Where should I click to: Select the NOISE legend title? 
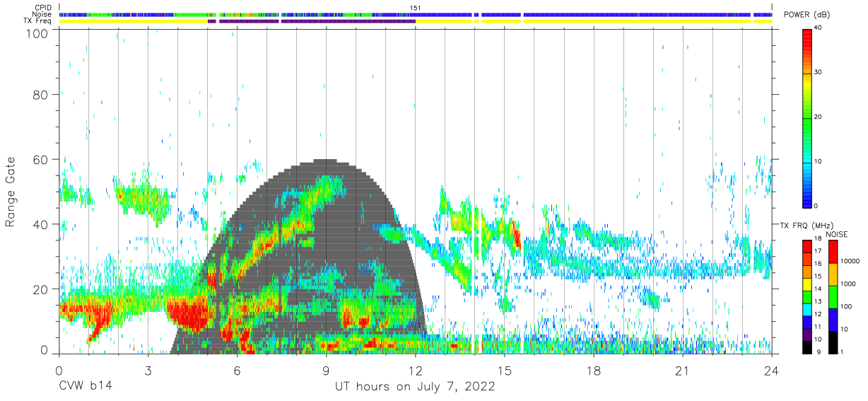[837, 233]
